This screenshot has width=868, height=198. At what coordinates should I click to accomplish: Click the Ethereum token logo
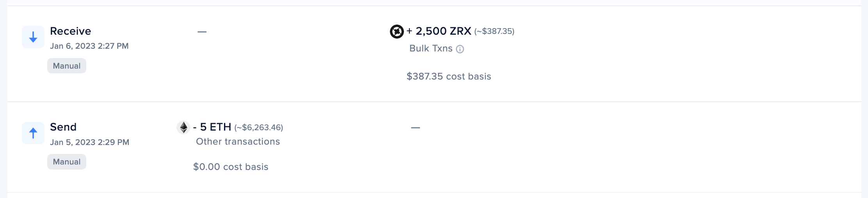pyautogui.click(x=183, y=127)
